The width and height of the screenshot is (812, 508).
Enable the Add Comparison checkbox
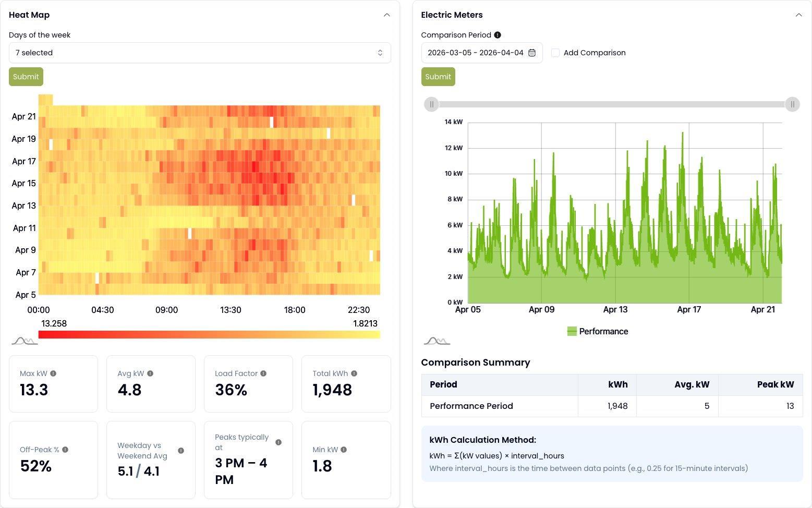[x=555, y=53]
